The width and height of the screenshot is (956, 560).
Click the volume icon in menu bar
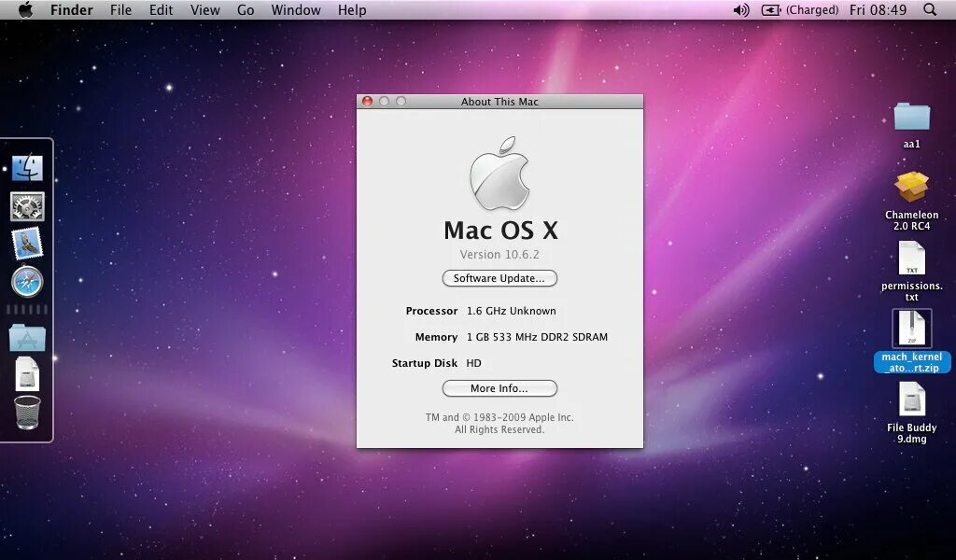click(x=740, y=9)
